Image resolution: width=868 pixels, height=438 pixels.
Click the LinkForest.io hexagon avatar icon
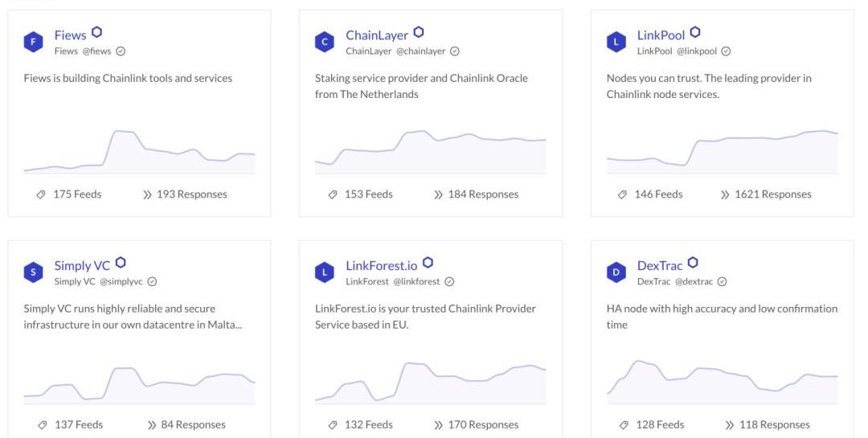pos(325,272)
